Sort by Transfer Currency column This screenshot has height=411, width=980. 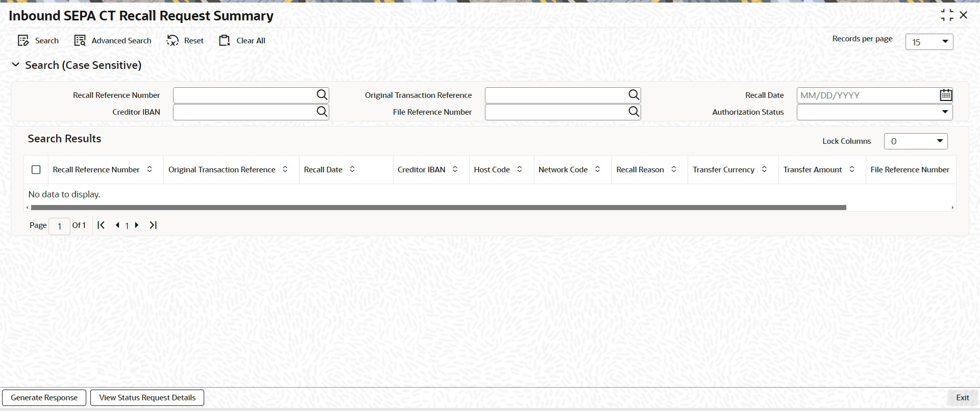pos(764,169)
